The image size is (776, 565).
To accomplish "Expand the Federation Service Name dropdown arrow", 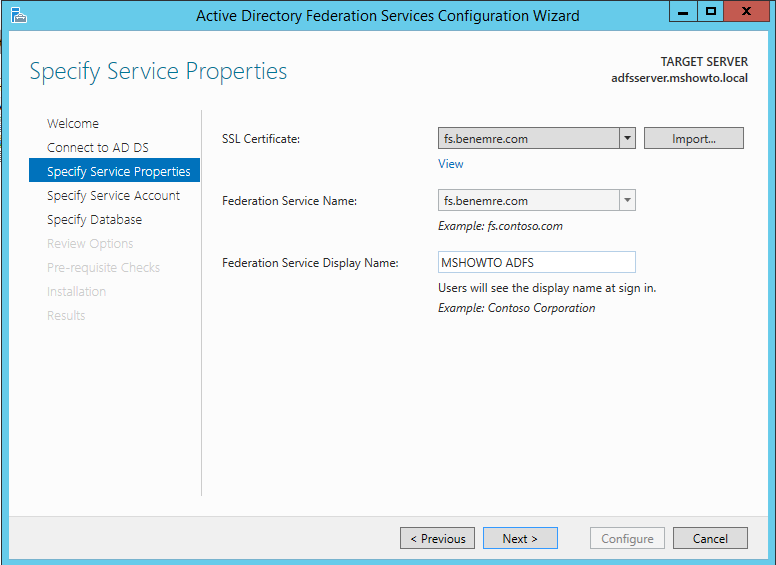I will (x=627, y=200).
